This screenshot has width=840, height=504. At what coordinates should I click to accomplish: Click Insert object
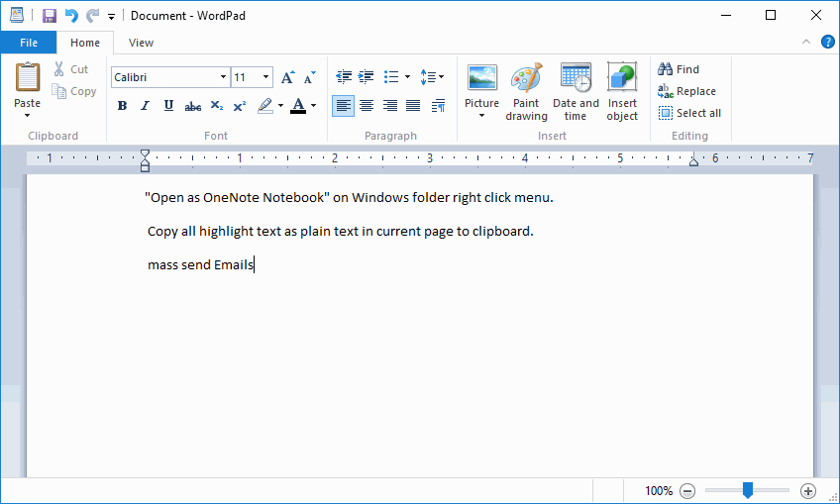coord(622,91)
